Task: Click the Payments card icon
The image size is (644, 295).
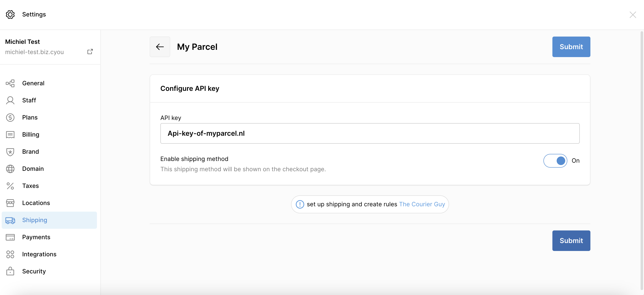Action: [x=10, y=237]
